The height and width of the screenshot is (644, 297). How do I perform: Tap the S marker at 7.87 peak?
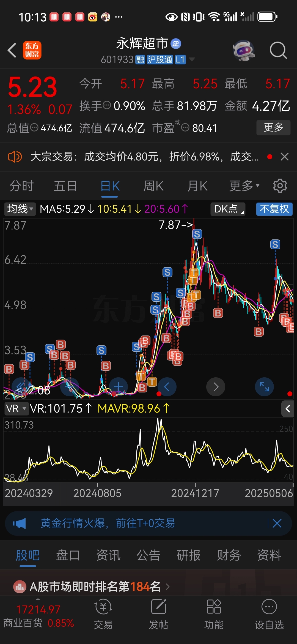tap(197, 234)
